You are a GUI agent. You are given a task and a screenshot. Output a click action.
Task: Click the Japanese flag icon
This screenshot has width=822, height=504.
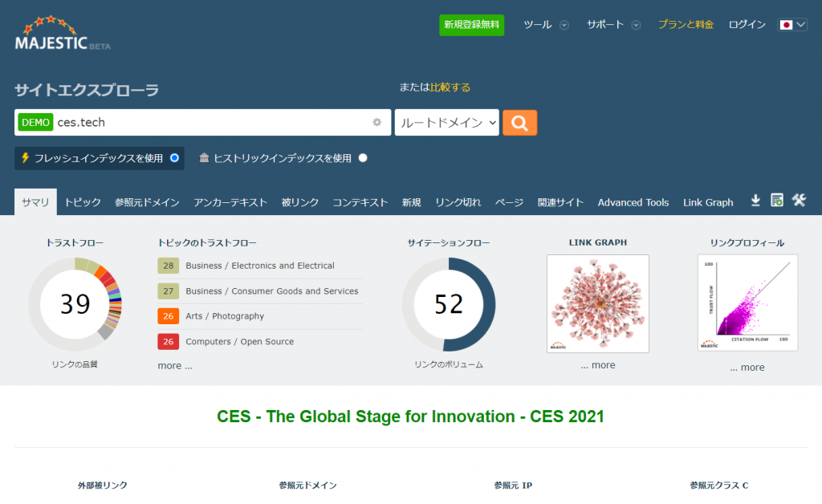point(786,25)
